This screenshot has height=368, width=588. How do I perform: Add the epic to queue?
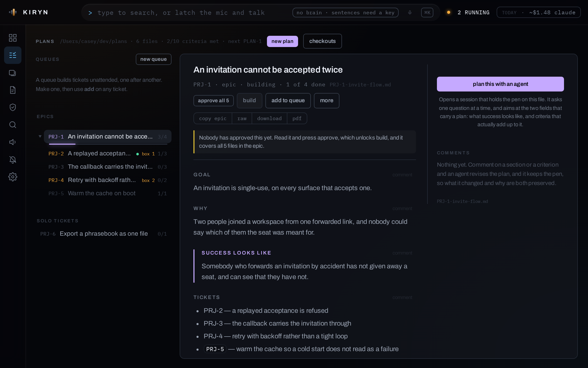[288, 100]
